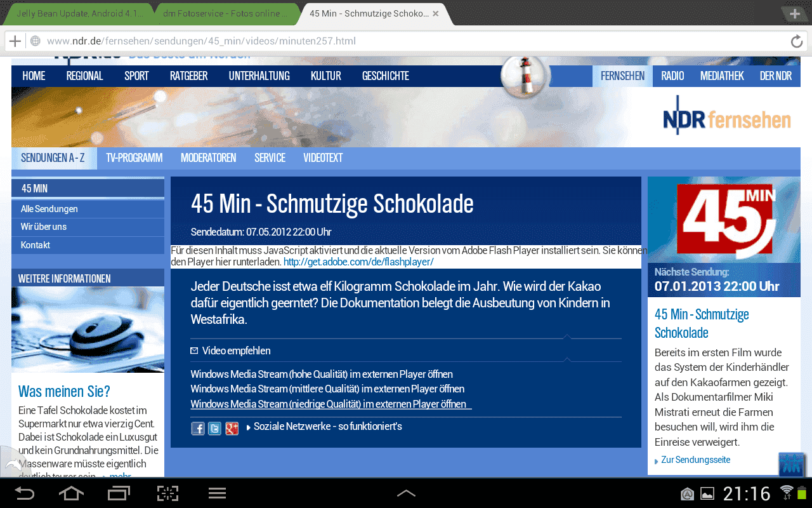Image resolution: width=812 pixels, height=508 pixels.
Task: Open the KULTUR menu item
Action: coord(326,76)
